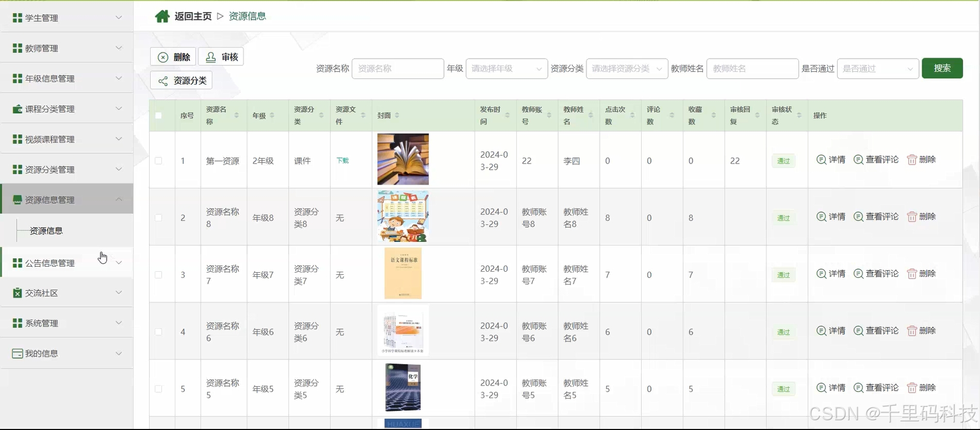Click the 删除 toolbar button
This screenshot has height=430, width=980.
(173, 57)
